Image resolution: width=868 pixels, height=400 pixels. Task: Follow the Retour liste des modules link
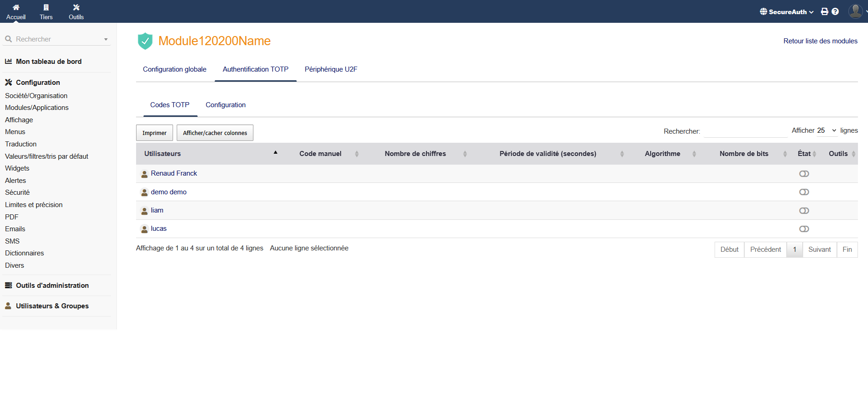(x=820, y=41)
